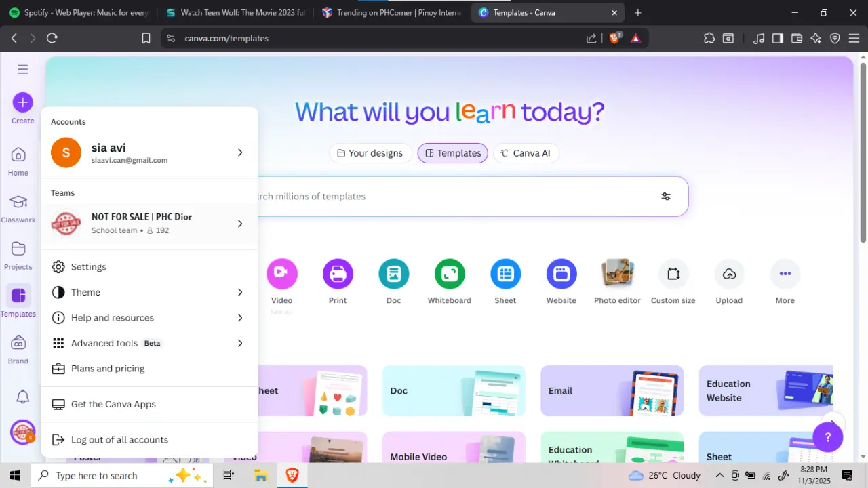Select Get the Canva Apps
Image resolution: width=868 pixels, height=488 pixels.
(x=149, y=404)
